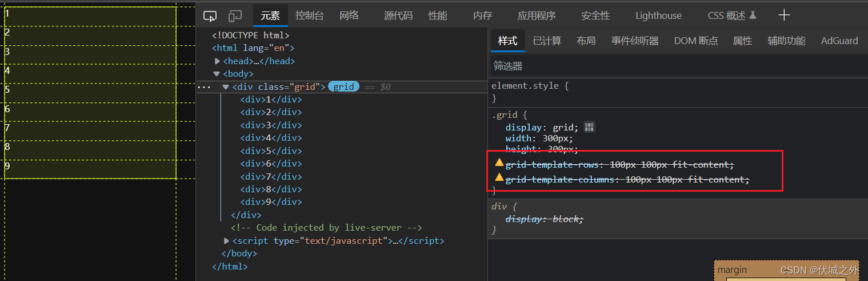Select the <div>8</div> node

click(271, 189)
